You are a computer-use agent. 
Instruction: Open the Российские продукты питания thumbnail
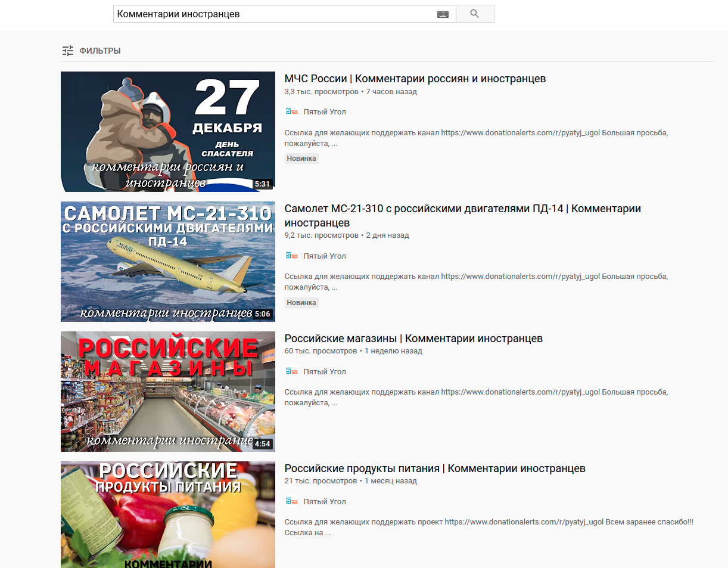[168, 514]
